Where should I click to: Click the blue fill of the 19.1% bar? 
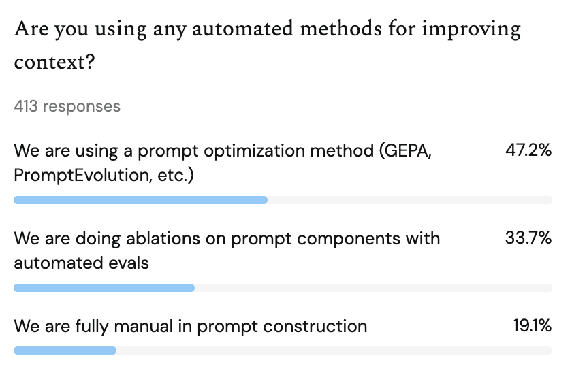(x=65, y=350)
